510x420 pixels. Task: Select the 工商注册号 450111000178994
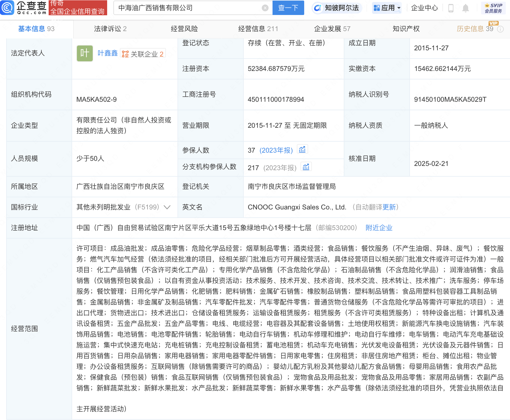(x=276, y=99)
